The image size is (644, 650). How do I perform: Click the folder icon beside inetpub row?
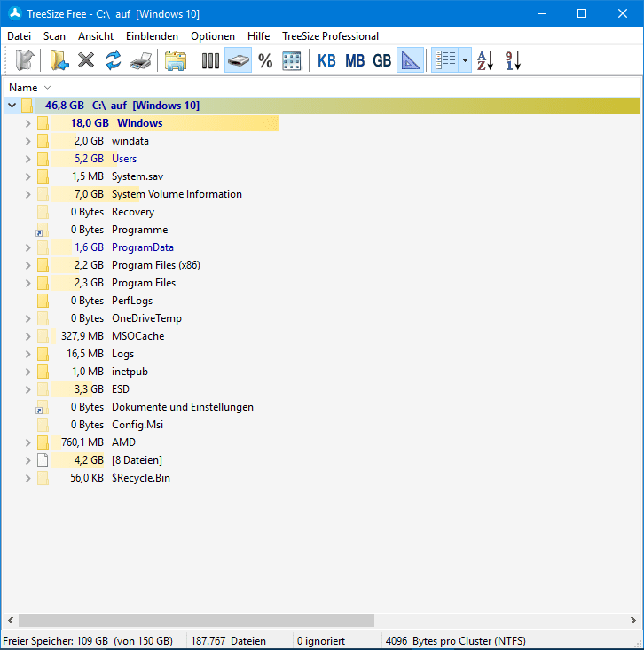point(43,372)
